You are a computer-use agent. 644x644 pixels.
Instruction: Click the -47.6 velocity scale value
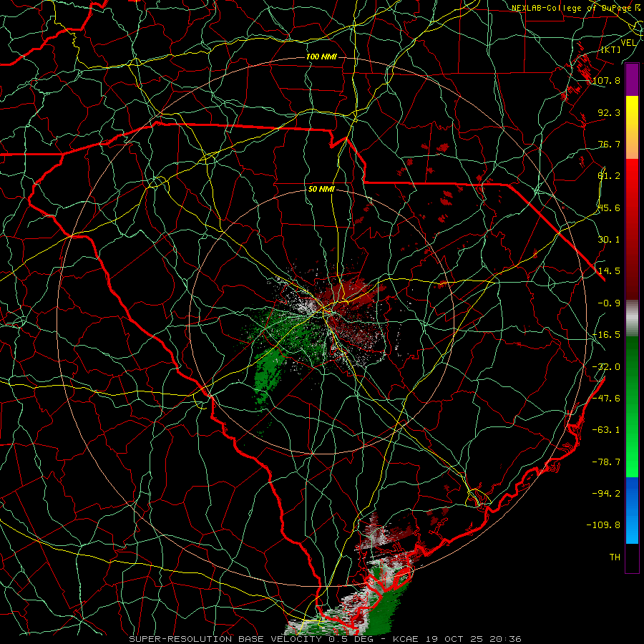[x=607, y=399]
